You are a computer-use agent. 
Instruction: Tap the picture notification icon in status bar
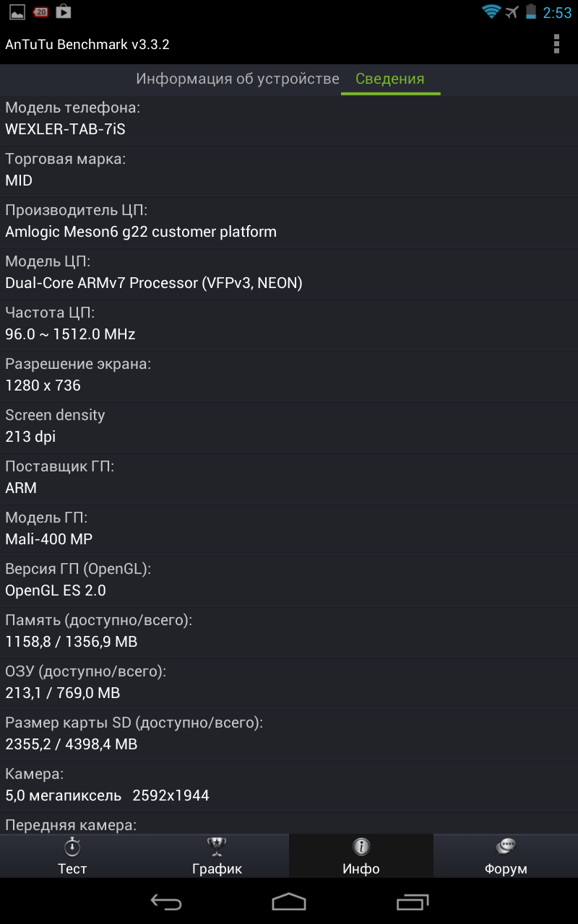click(17, 12)
